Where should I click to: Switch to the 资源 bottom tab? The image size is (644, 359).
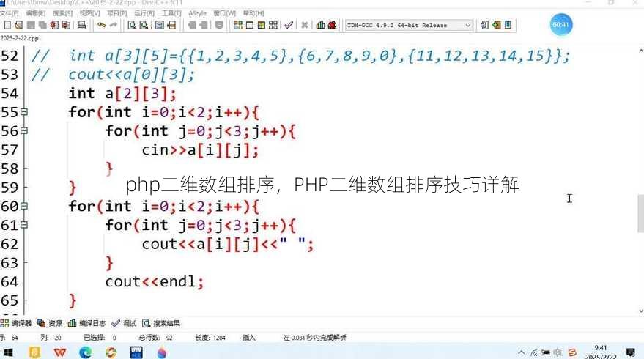[50, 323]
